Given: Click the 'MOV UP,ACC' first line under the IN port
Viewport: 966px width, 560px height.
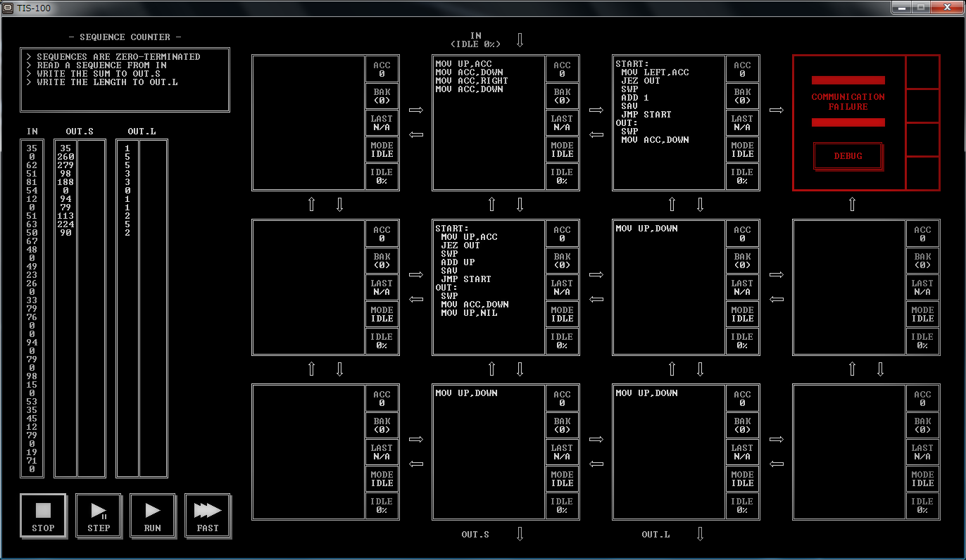Looking at the screenshot, I should pos(463,64).
